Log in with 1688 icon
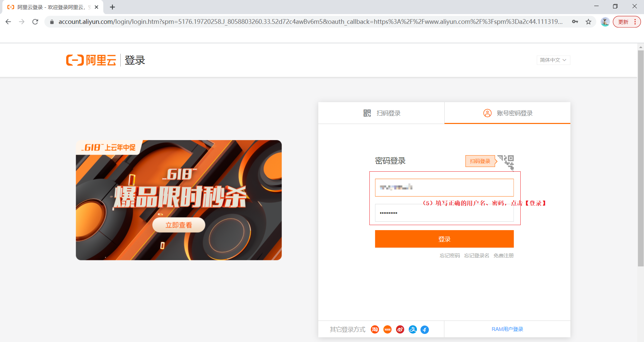 pyautogui.click(x=388, y=330)
